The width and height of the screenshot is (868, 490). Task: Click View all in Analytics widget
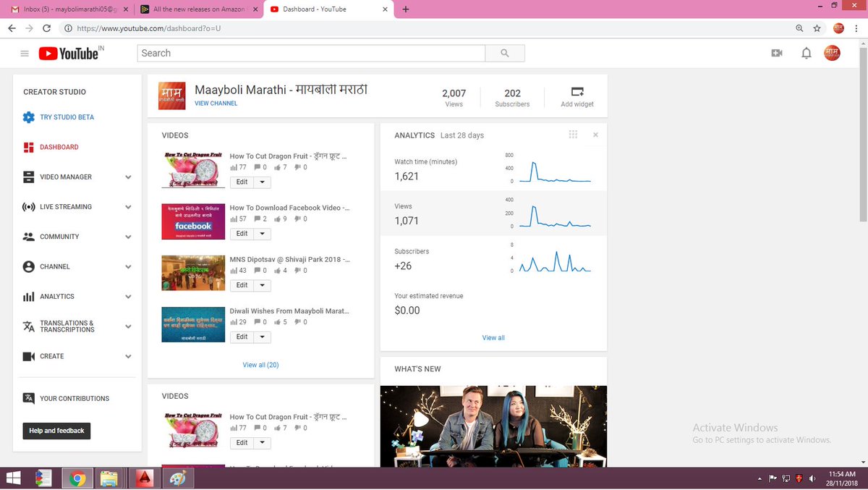click(x=493, y=338)
